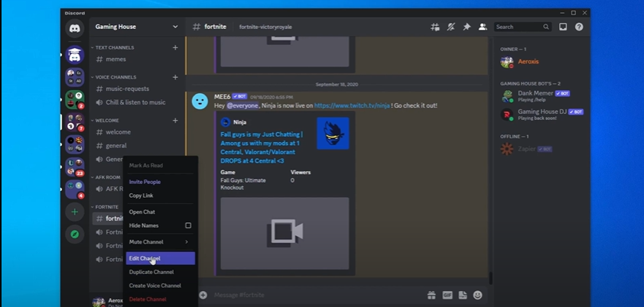The height and width of the screenshot is (307, 644).
Task: Open the twitch.tv/ninja link
Action: pos(352,105)
